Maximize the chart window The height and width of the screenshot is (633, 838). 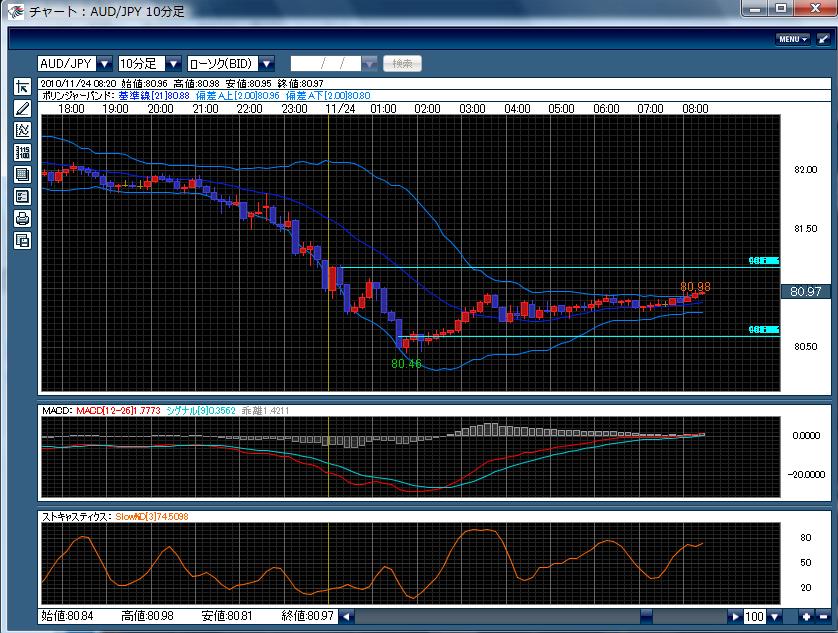781,9
